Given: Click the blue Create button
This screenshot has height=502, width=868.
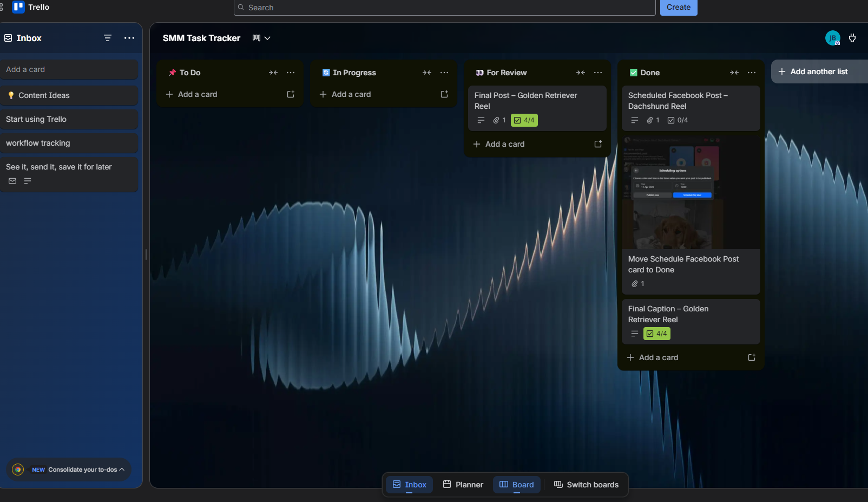Looking at the screenshot, I should pyautogui.click(x=679, y=8).
